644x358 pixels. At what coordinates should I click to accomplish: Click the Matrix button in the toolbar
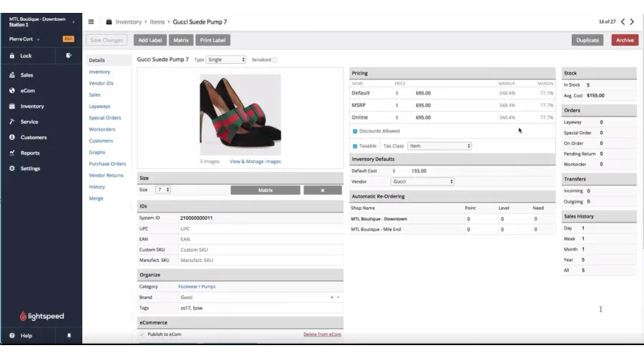181,40
